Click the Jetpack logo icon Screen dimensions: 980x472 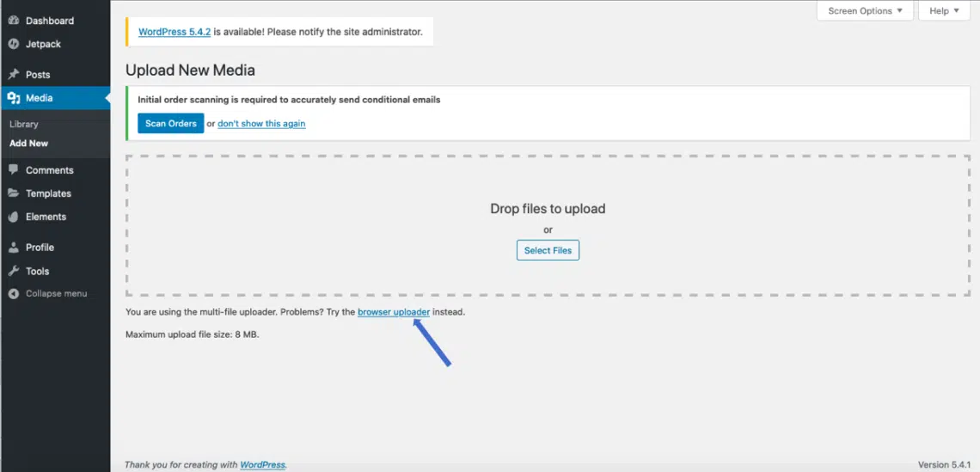tap(13, 45)
